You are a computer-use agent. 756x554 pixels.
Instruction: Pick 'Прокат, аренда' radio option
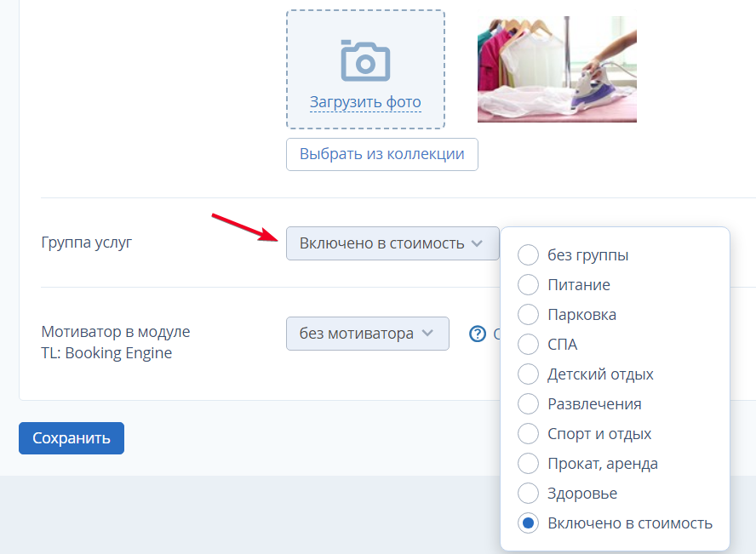click(528, 464)
